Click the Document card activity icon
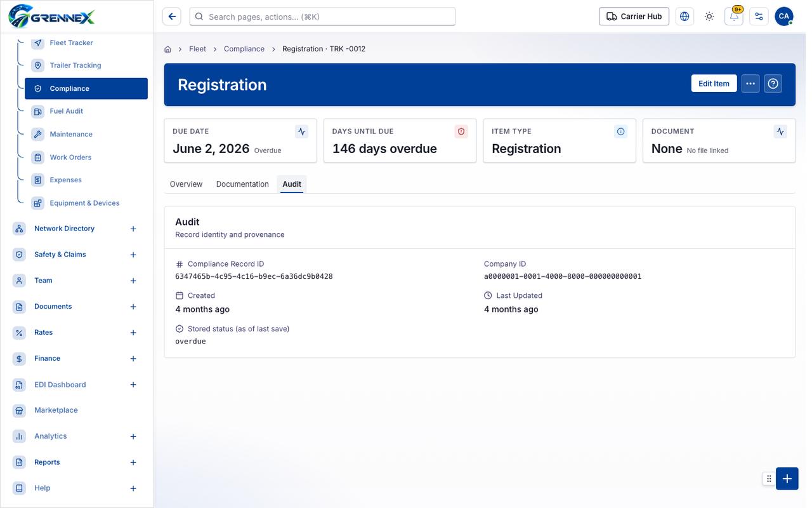The image size is (812, 508). tap(780, 131)
